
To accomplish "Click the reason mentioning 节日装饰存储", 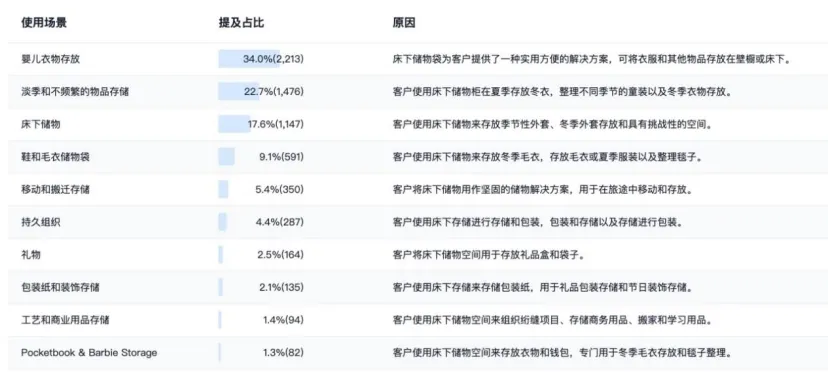I will (544, 288).
